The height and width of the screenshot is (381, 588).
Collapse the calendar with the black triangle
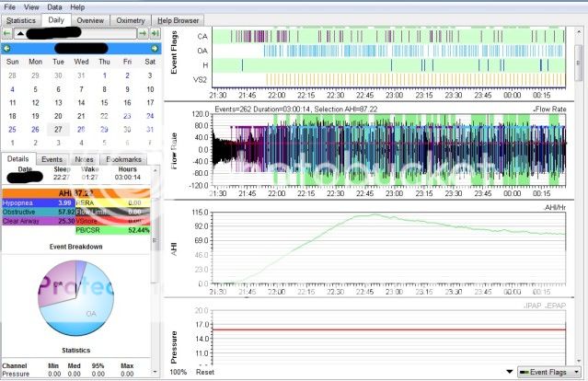(20, 34)
